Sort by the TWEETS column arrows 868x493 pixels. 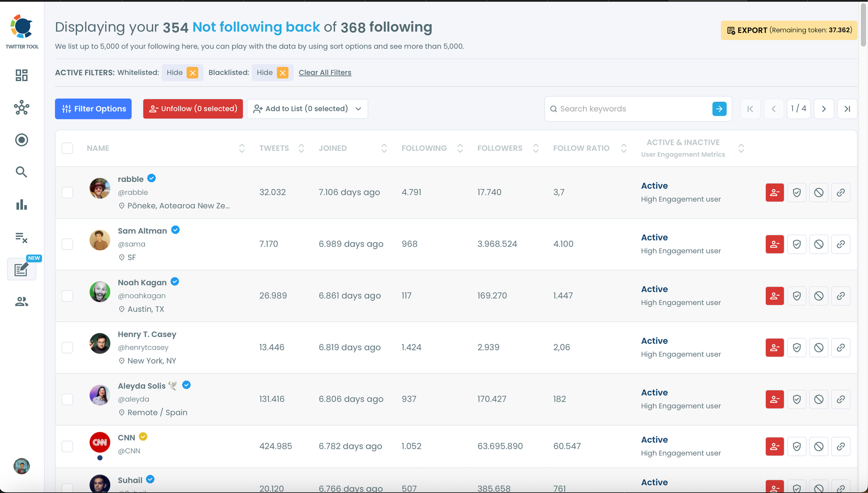[301, 148]
